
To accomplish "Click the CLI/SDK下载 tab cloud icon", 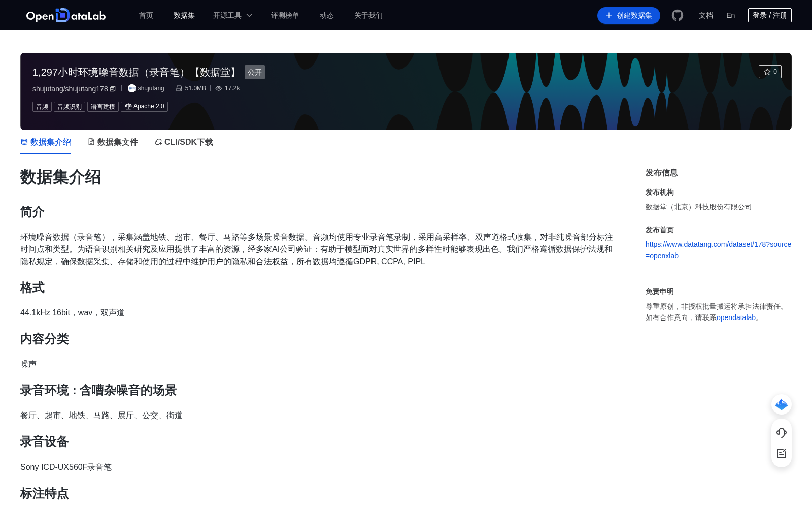I will [158, 142].
